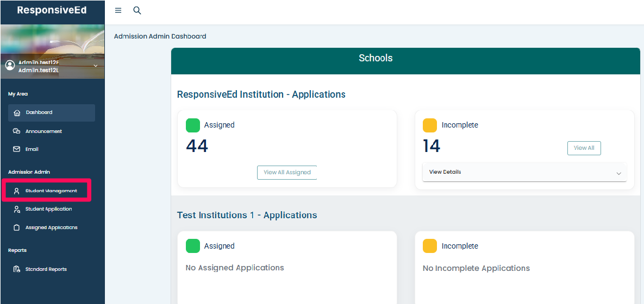This screenshot has height=304, width=644.
Task: Open the Student Management menu item
Action: pos(51,191)
